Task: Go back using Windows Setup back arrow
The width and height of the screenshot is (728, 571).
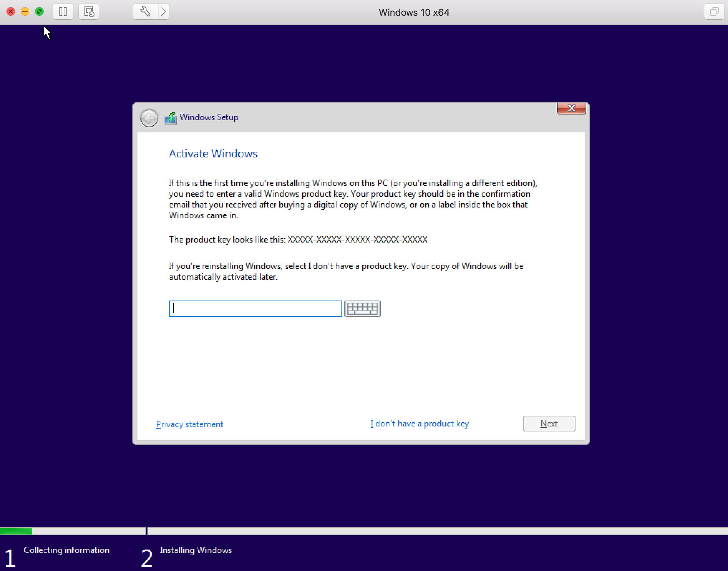Action: (149, 118)
